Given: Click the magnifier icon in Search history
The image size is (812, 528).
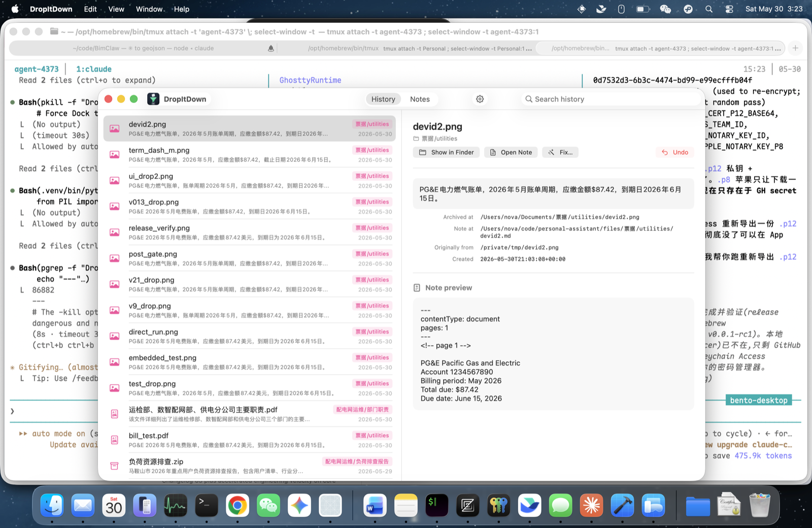Looking at the screenshot, I should tap(529, 99).
